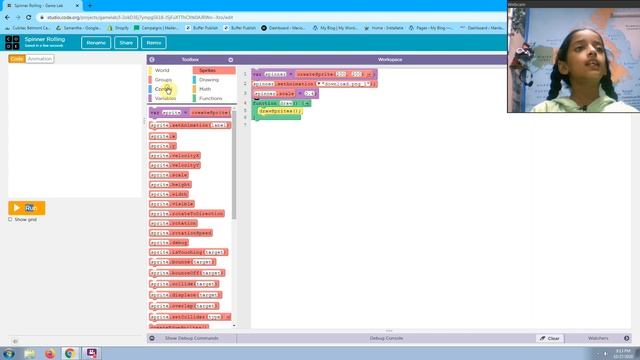Pick the sprite.scale toolbox block

coord(169,175)
